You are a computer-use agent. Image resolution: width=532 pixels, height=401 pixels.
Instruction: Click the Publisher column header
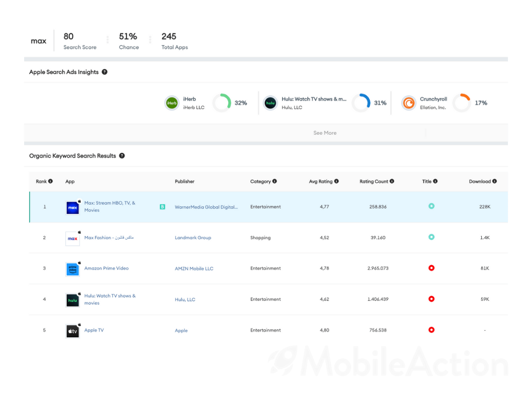pyautogui.click(x=184, y=181)
